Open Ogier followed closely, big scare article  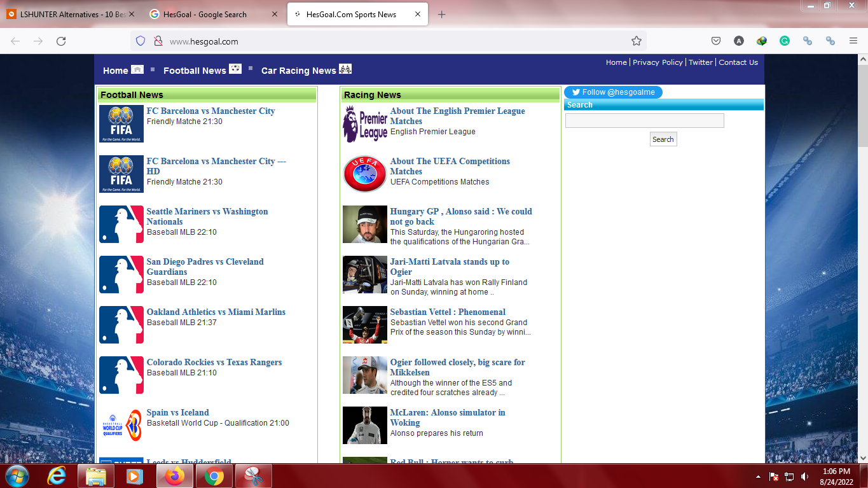458,367
